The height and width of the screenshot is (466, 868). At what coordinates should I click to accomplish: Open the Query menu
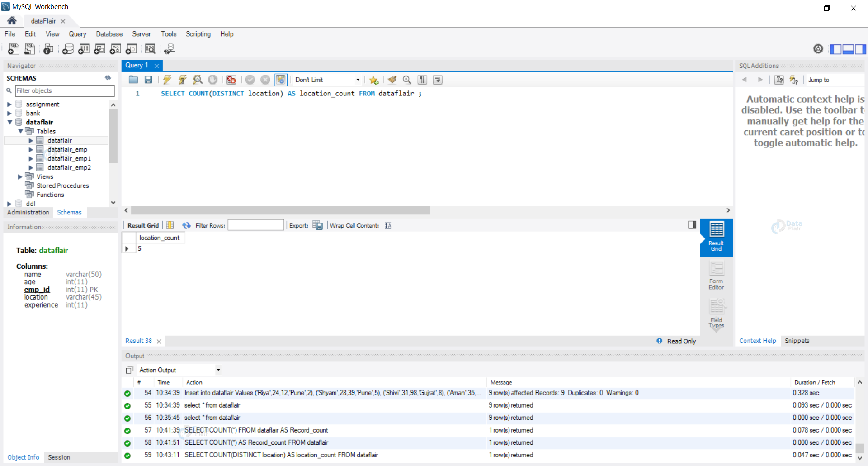click(77, 34)
